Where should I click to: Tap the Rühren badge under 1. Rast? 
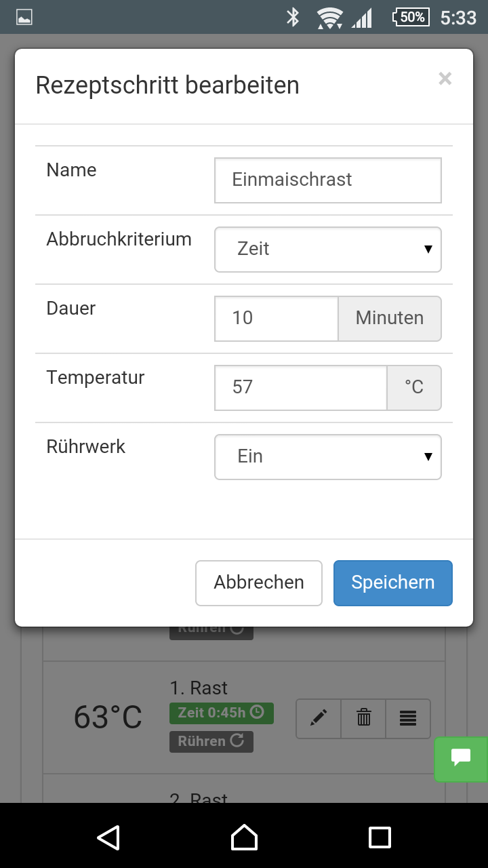coord(211,741)
